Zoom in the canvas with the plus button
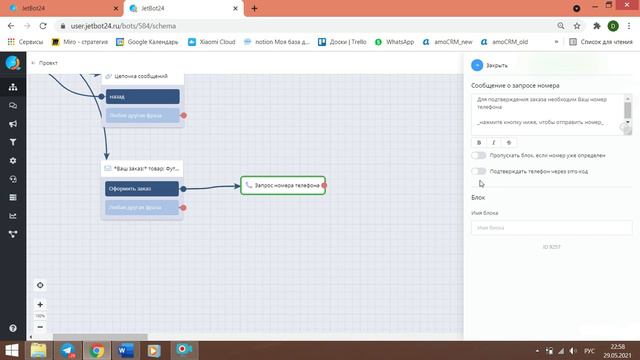640x360 pixels. point(40,304)
